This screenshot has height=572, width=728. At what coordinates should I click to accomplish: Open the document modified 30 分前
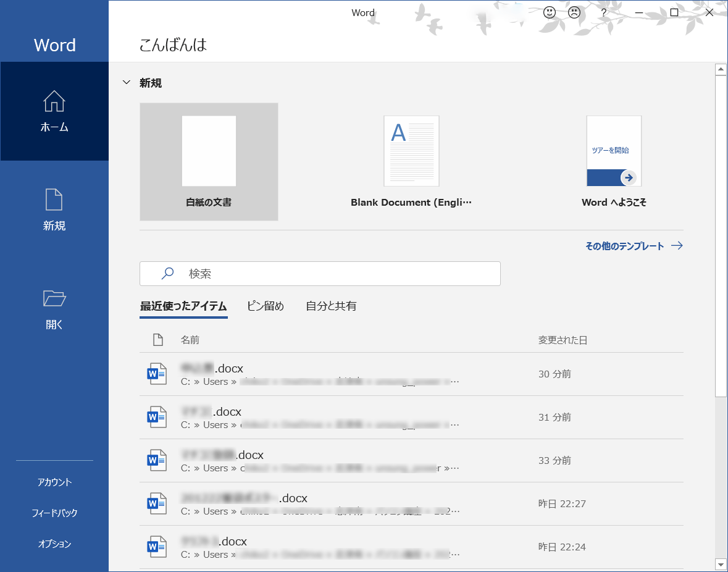pos(411,374)
